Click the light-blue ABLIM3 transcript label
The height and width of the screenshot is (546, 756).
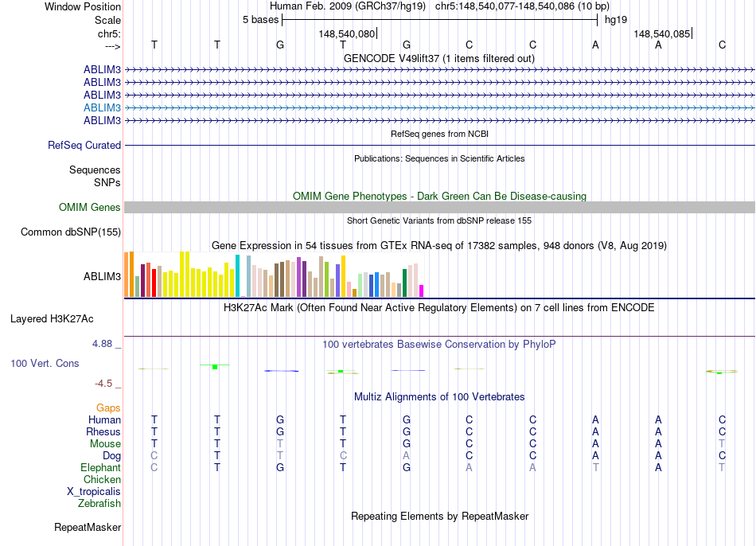pos(102,107)
